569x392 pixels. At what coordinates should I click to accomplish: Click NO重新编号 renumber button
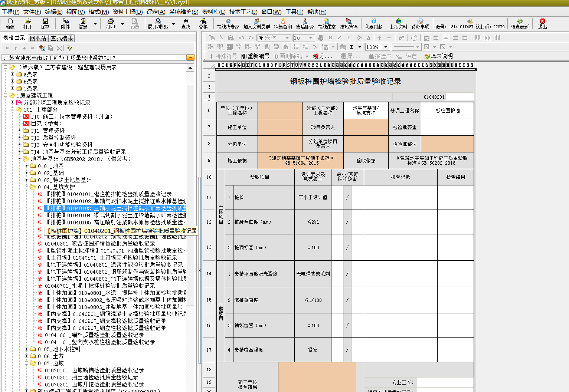255,56
